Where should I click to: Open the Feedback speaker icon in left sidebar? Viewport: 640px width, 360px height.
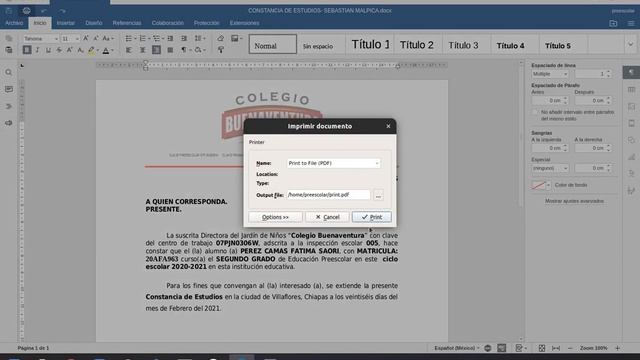[x=9, y=123]
